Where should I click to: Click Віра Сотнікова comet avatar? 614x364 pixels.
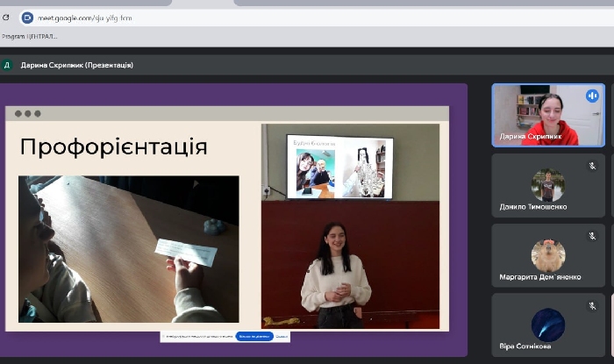pyautogui.click(x=547, y=325)
